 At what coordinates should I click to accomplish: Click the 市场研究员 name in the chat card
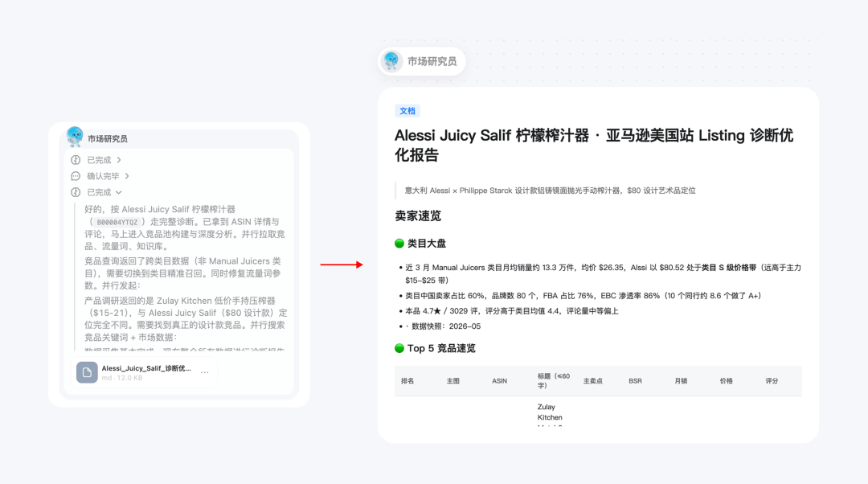point(108,138)
